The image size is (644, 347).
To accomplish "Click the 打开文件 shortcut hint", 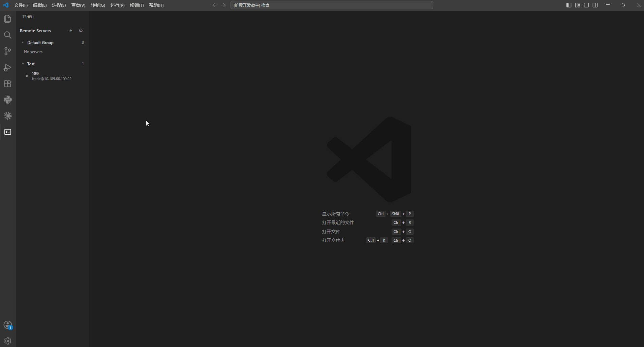I will 331,232.
